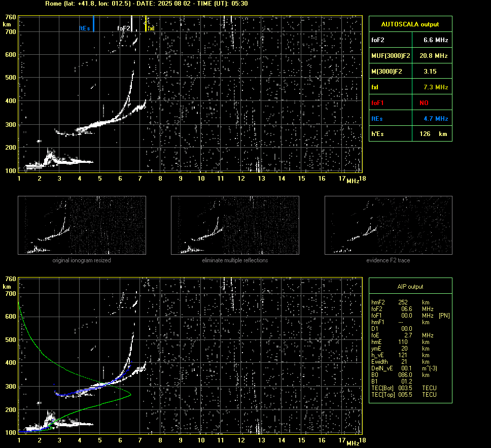491x448 pixels.
Task: Click the DelN_vE 00.1 value
Action: [x=406, y=368]
